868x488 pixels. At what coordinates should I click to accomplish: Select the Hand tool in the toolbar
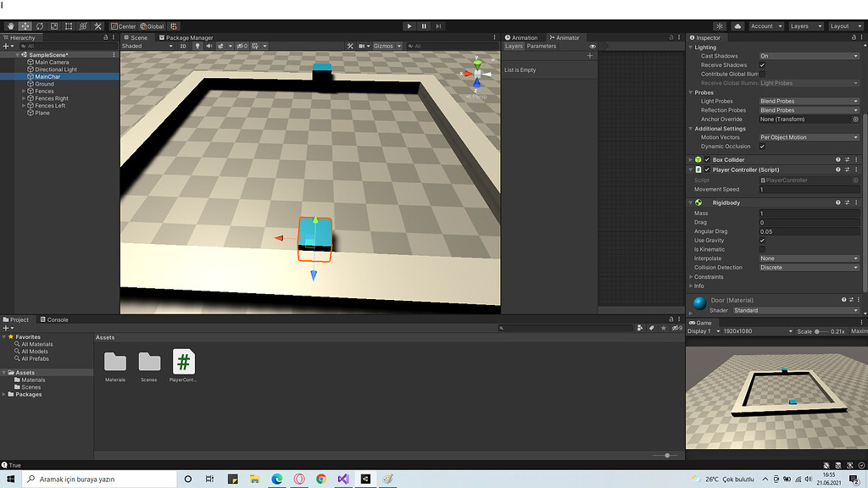point(10,26)
